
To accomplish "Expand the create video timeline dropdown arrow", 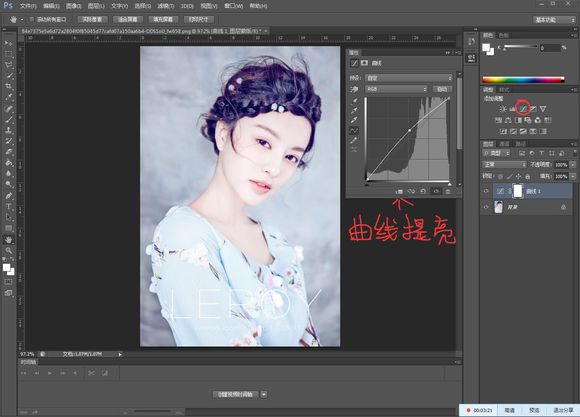I will point(264,394).
